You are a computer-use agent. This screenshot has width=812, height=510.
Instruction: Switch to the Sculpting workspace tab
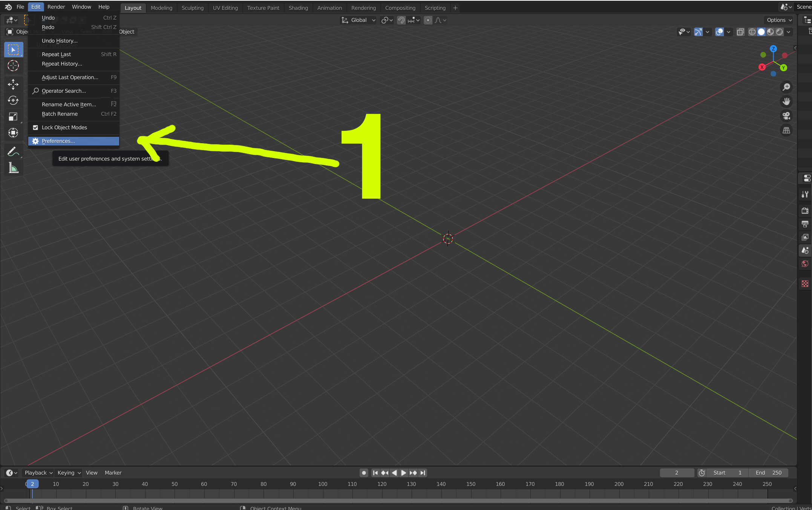pos(192,8)
